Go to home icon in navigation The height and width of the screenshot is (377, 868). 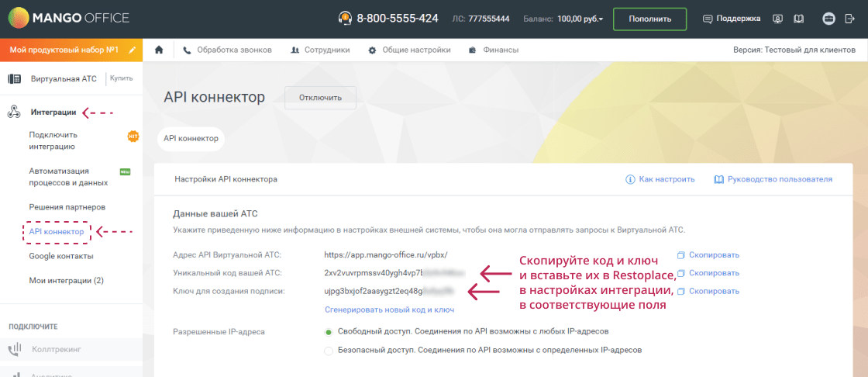tap(159, 50)
